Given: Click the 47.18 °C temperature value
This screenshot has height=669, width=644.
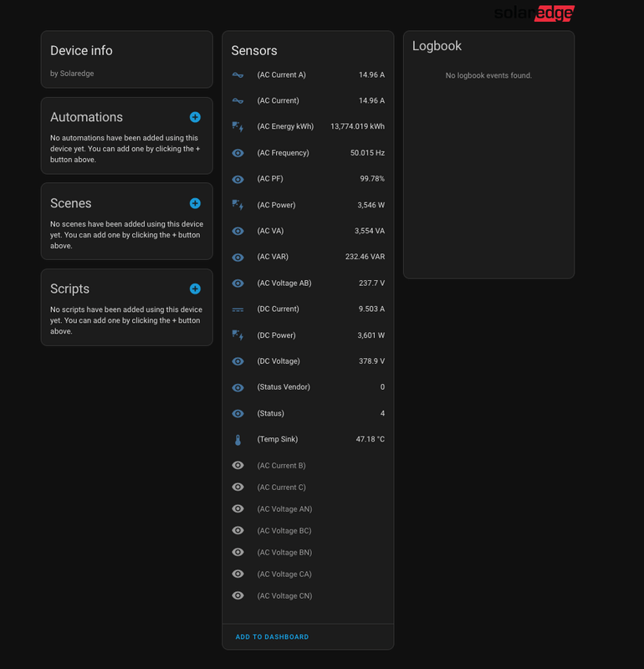Looking at the screenshot, I should coord(371,439).
